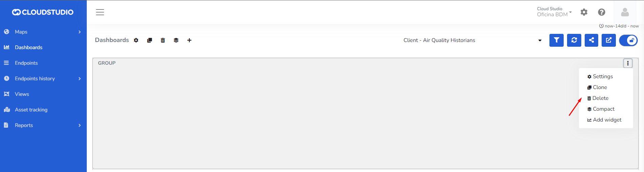Open the blue filter funnel button

coord(556,40)
